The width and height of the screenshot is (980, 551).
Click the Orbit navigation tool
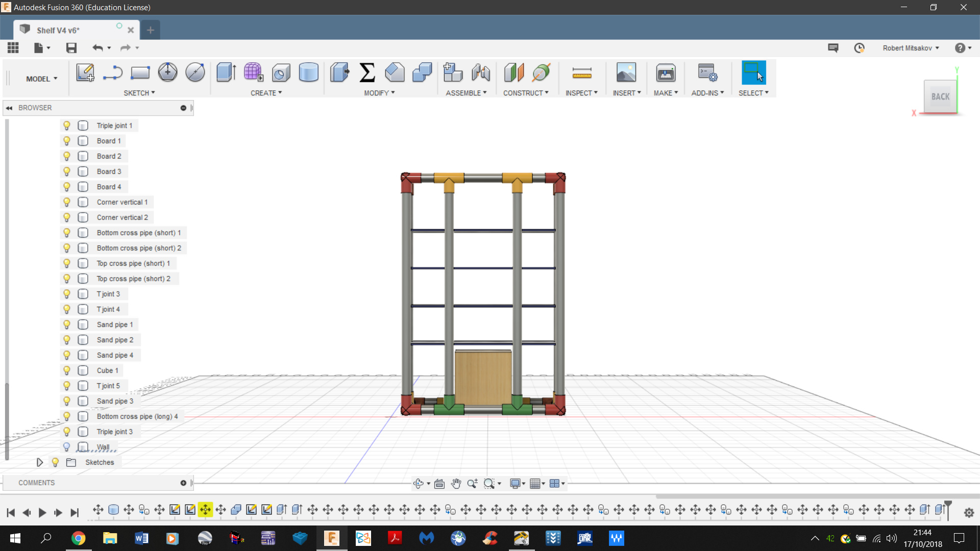pos(419,483)
